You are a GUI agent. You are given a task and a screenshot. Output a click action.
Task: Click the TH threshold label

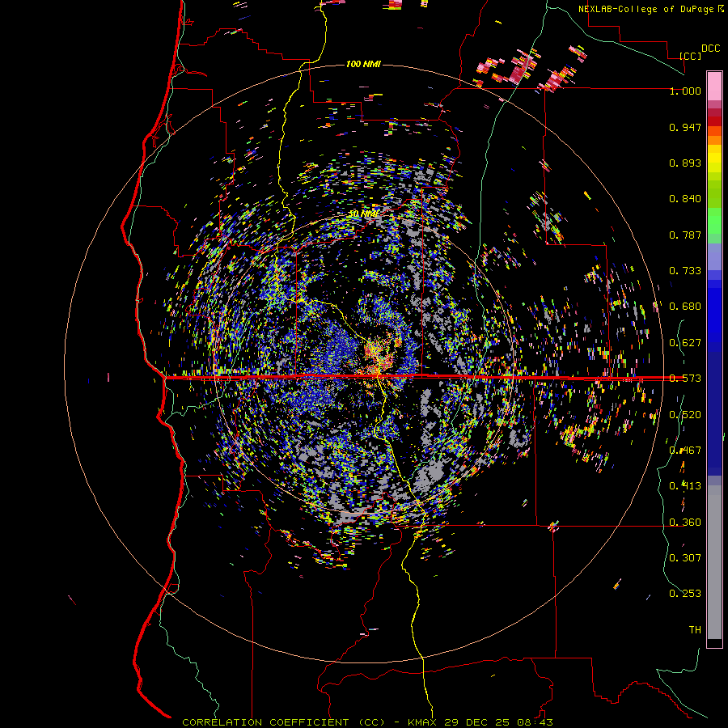(x=695, y=630)
